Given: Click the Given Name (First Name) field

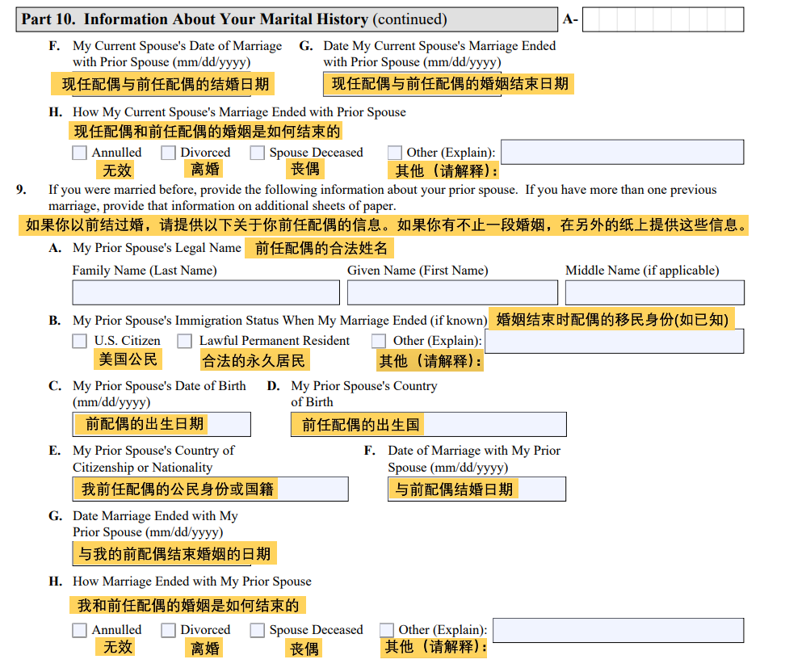Looking at the screenshot, I should (x=452, y=292).
